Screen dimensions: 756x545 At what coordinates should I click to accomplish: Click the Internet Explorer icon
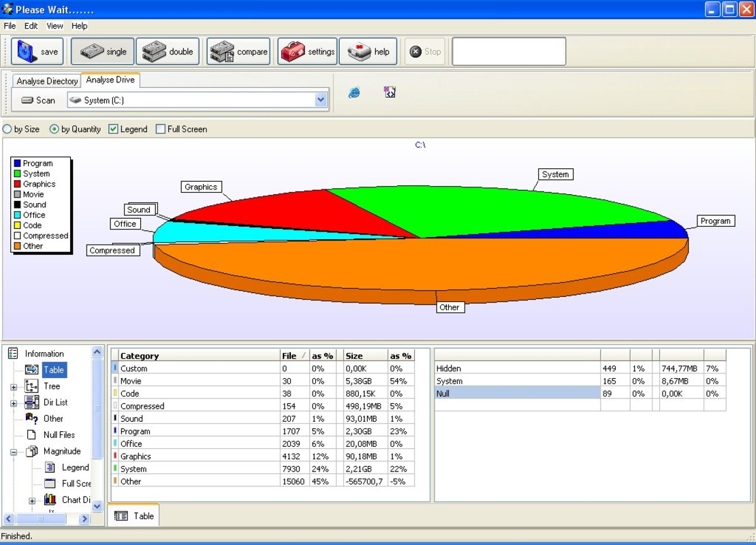point(354,92)
